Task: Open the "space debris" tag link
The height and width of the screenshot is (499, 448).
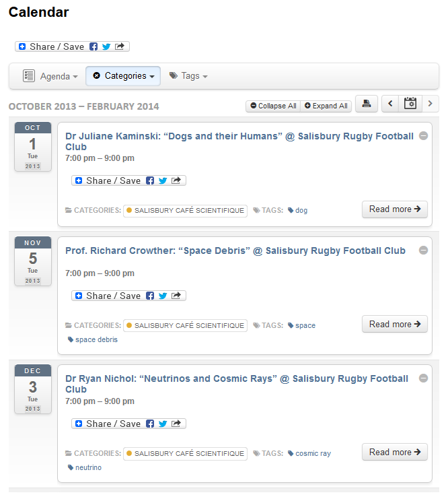Action: [x=96, y=339]
